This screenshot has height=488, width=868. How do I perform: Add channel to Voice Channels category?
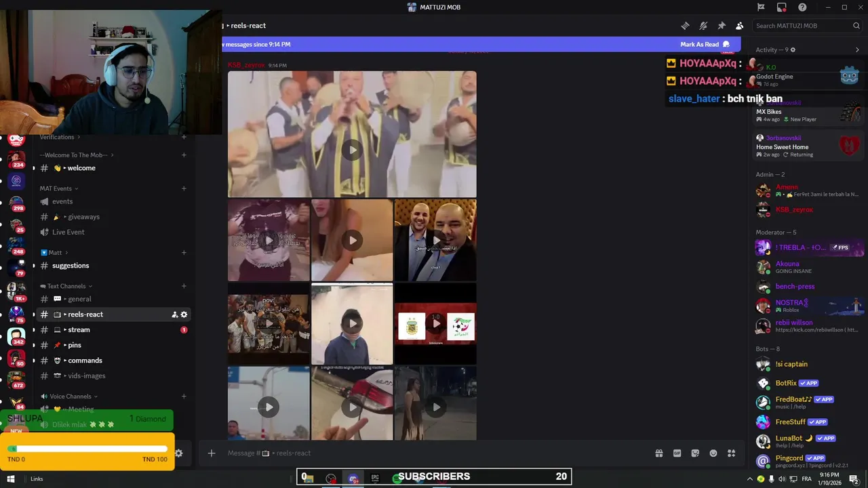click(x=184, y=396)
